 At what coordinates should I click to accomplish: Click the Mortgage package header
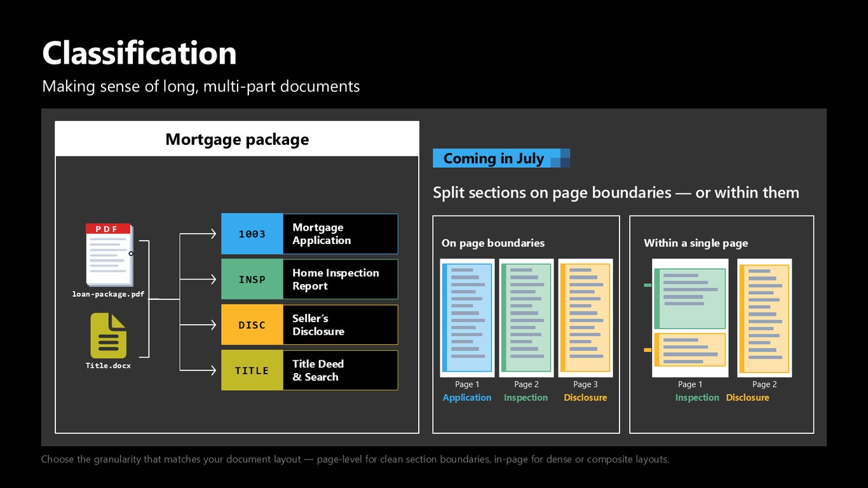237,139
